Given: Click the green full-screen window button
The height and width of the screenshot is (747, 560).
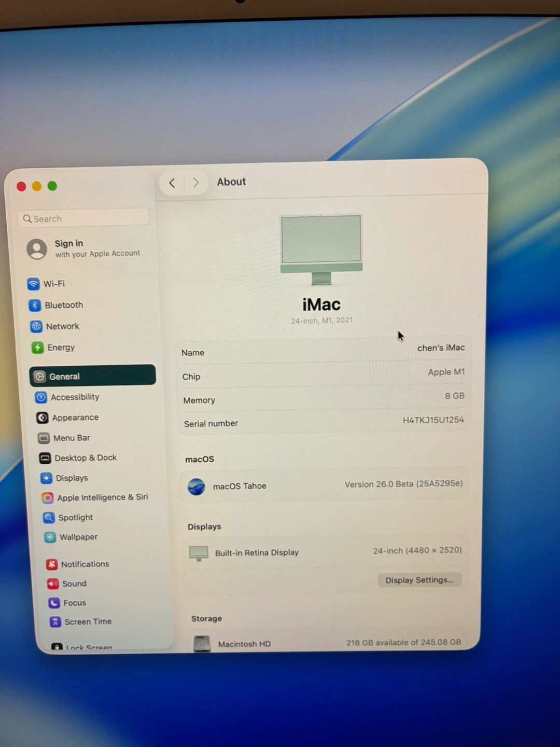Looking at the screenshot, I should point(52,186).
